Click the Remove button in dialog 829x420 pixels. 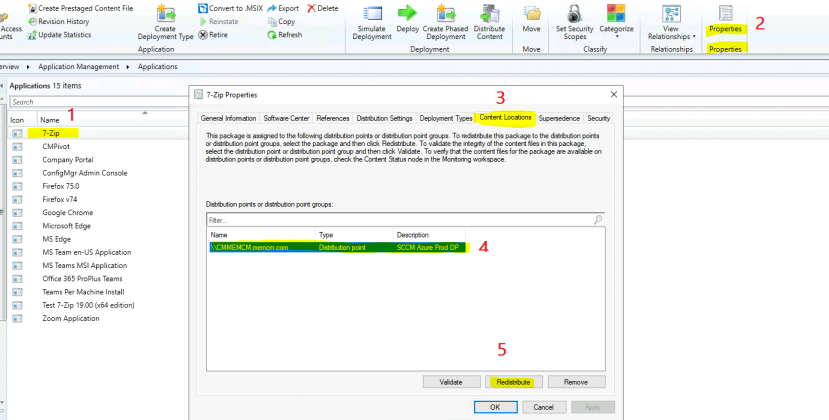(x=576, y=382)
